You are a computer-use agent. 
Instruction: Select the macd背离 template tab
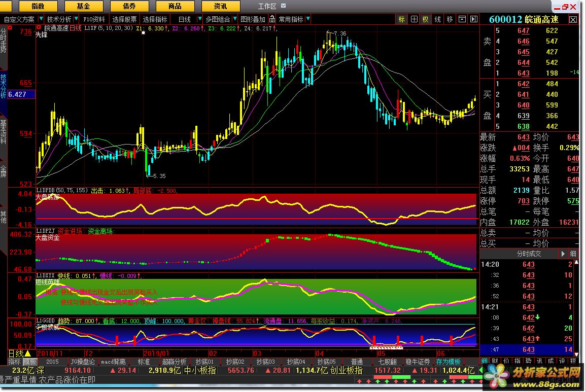(x=113, y=362)
